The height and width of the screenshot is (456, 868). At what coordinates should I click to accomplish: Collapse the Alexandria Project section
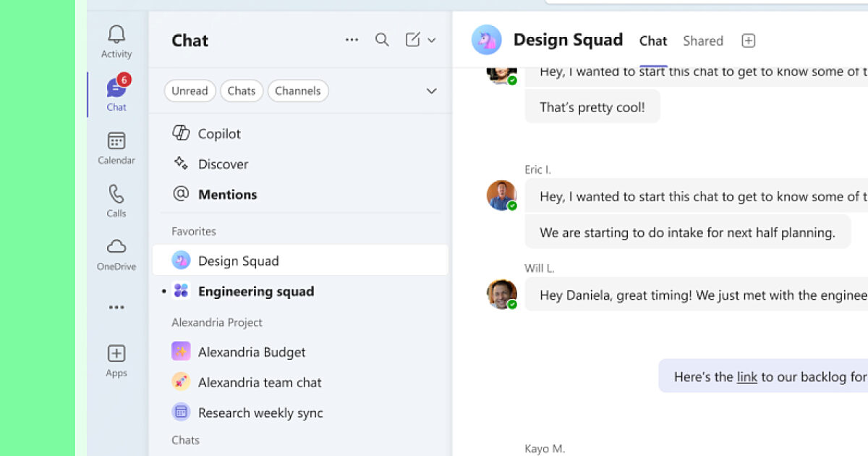click(217, 323)
